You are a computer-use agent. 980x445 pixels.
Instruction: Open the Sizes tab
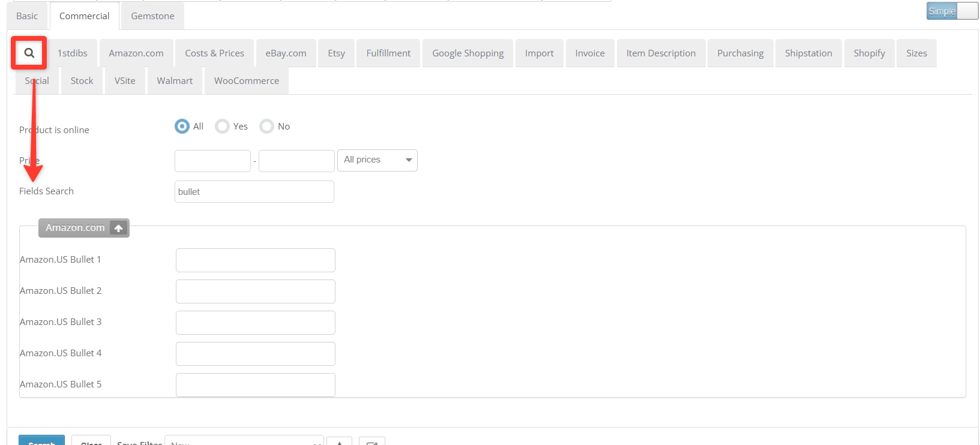click(x=917, y=53)
